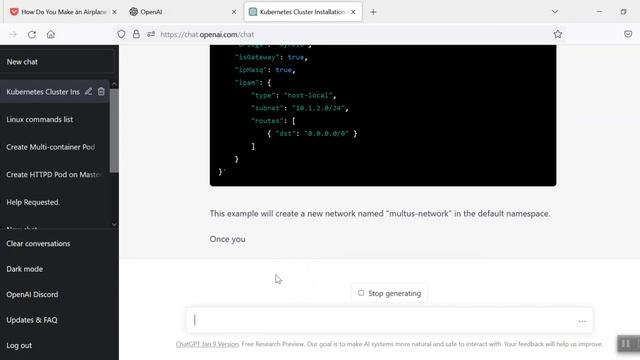The image size is (640, 360).
Task: Open a new browser tab
Action: click(373, 12)
